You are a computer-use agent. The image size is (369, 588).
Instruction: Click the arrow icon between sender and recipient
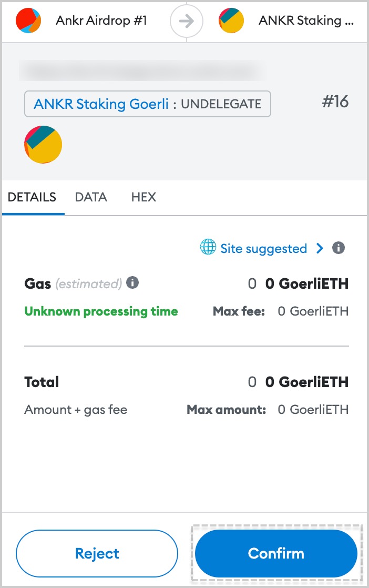point(187,21)
